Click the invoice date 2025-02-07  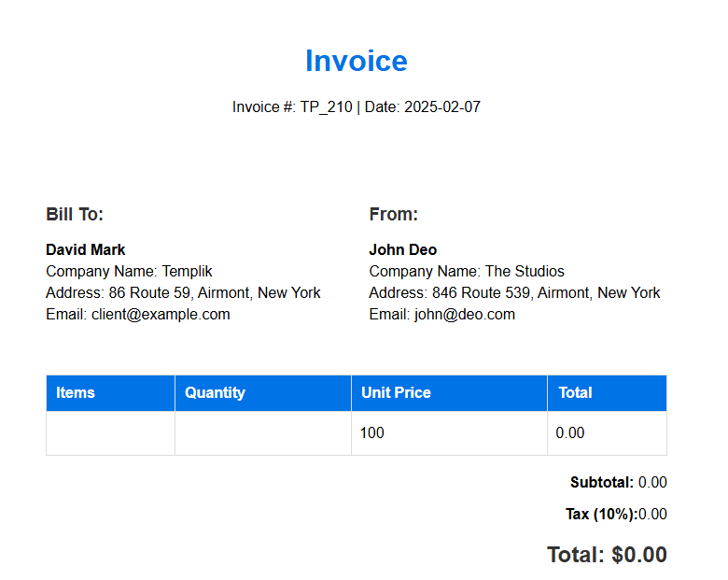pos(442,106)
